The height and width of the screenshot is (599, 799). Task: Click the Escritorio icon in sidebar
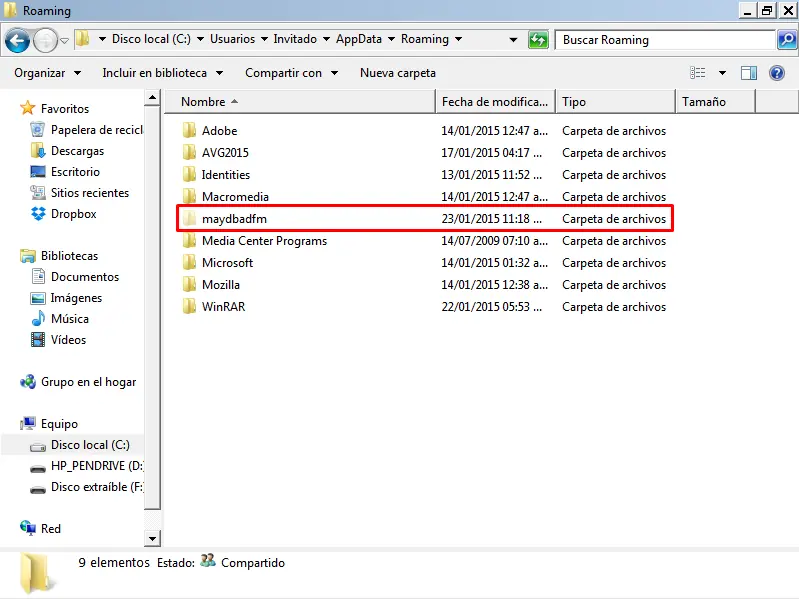tap(37, 172)
